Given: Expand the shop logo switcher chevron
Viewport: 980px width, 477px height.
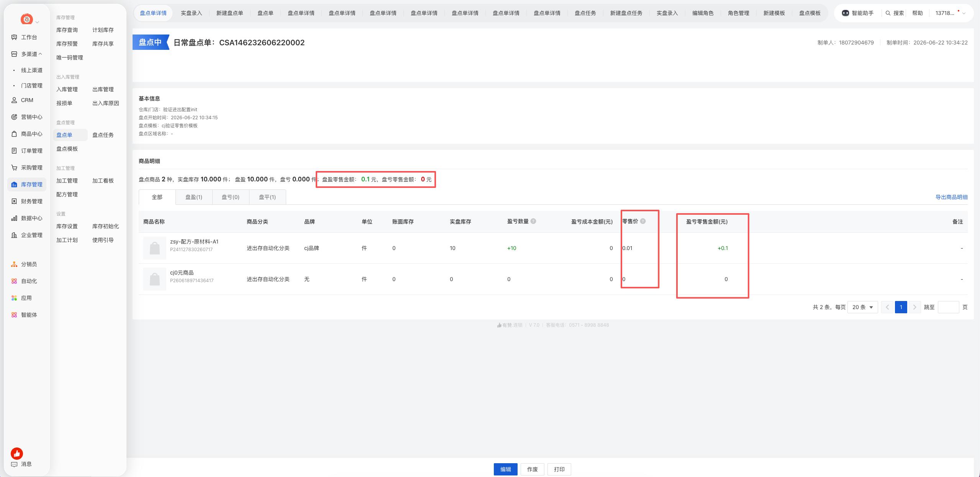Looking at the screenshot, I should pos(37,22).
